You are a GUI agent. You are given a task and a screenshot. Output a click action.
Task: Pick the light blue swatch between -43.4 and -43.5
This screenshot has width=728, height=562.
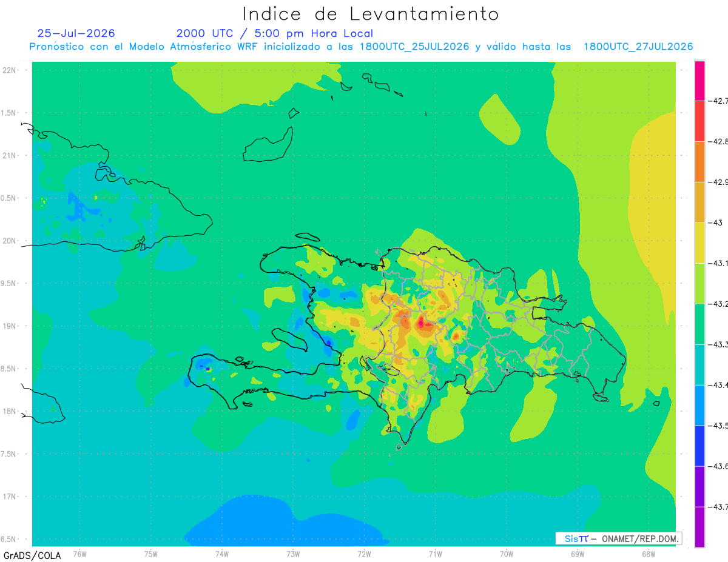pyautogui.click(x=699, y=405)
